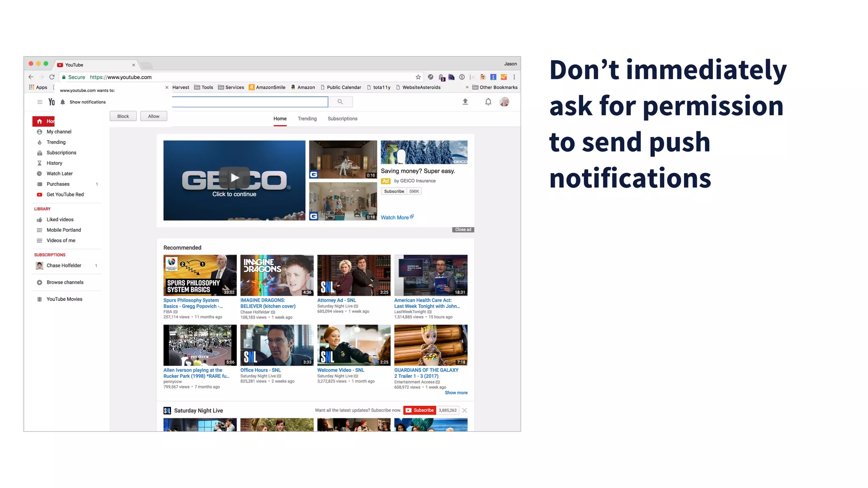Focus the YouTube search box

(250, 102)
